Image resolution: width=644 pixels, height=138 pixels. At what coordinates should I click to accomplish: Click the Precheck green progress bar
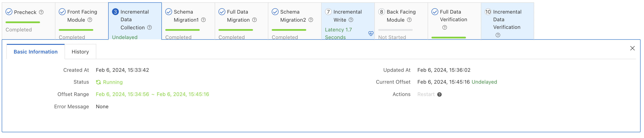[23, 23]
